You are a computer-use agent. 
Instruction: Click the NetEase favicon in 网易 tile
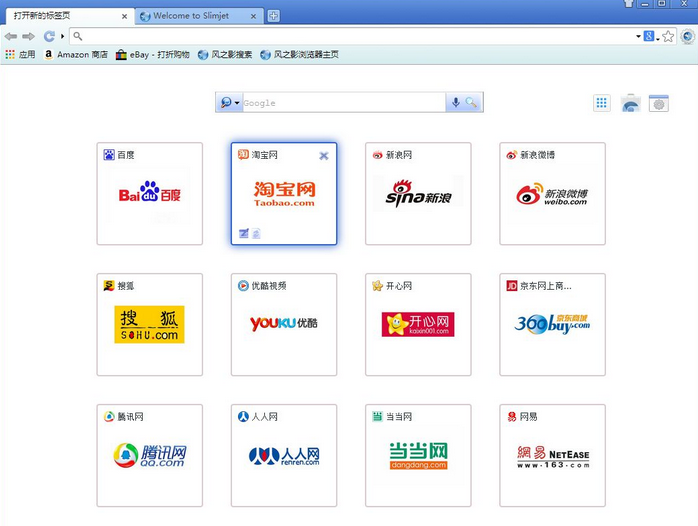(x=512, y=417)
